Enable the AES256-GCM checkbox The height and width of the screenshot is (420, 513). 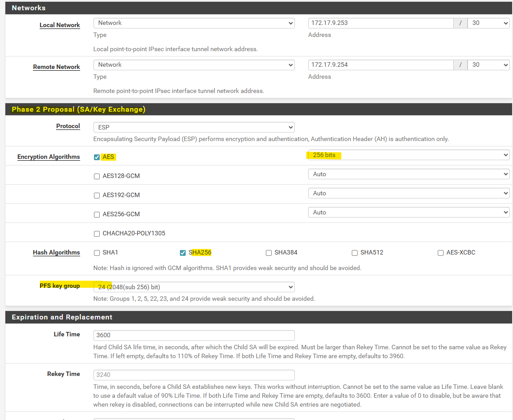click(x=97, y=215)
